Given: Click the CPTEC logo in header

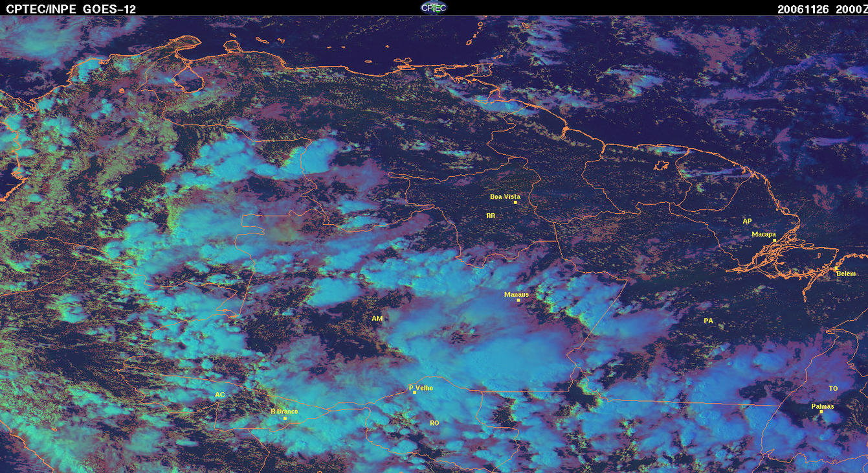Looking at the screenshot, I should 434,7.
